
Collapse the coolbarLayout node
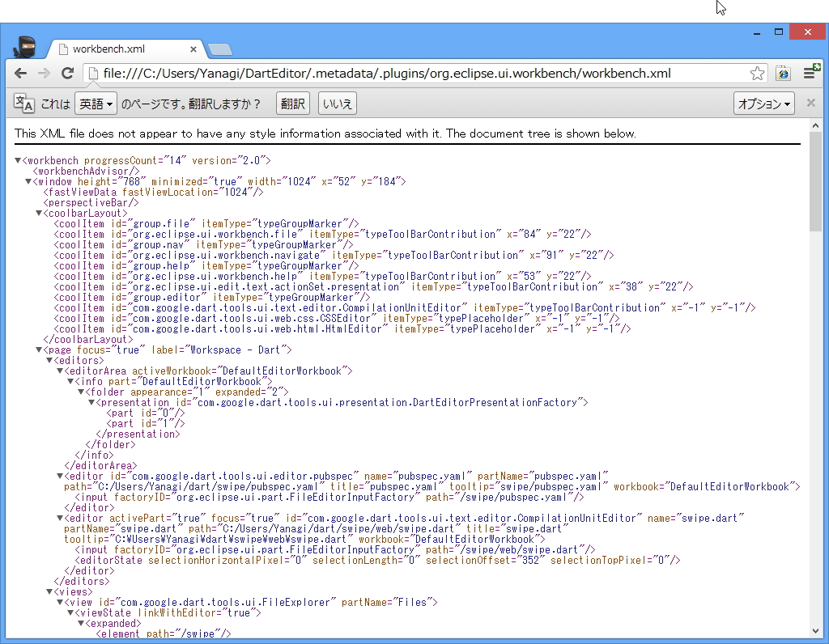[39, 213]
